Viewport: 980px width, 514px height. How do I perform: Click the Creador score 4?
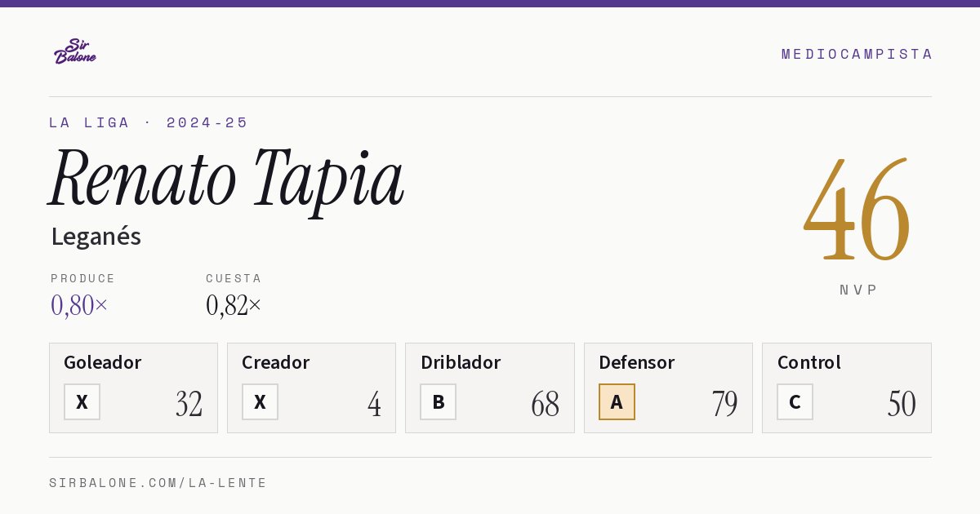pyautogui.click(x=374, y=404)
